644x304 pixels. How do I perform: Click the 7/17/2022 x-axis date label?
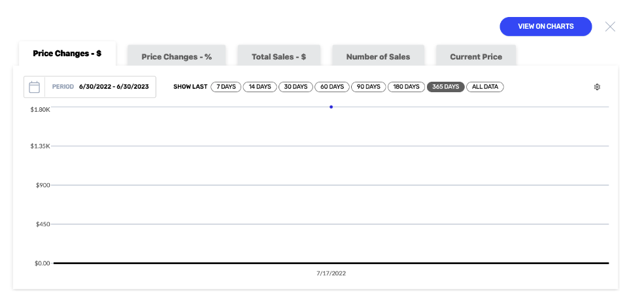click(331, 273)
